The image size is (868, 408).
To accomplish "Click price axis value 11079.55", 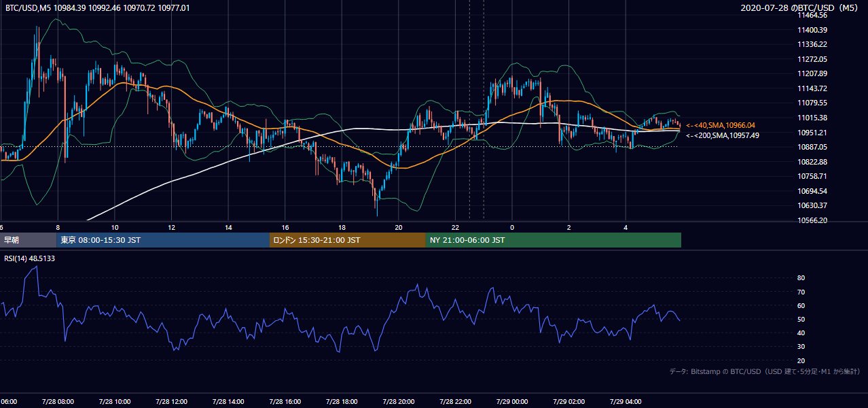I will pyautogui.click(x=812, y=103).
